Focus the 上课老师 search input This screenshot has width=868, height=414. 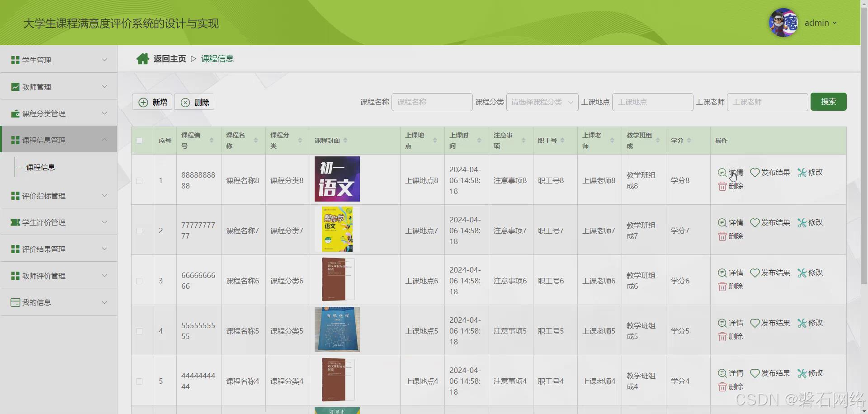pos(767,102)
